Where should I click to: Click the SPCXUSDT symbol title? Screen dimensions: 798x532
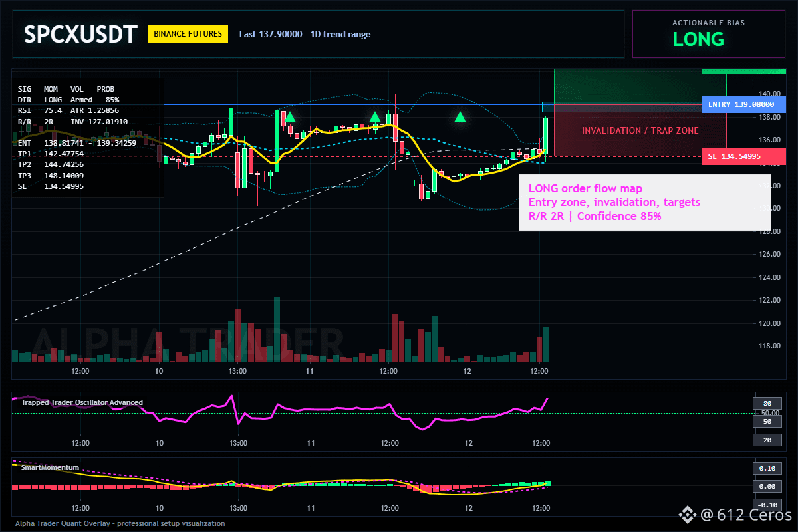tap(80, 34)
